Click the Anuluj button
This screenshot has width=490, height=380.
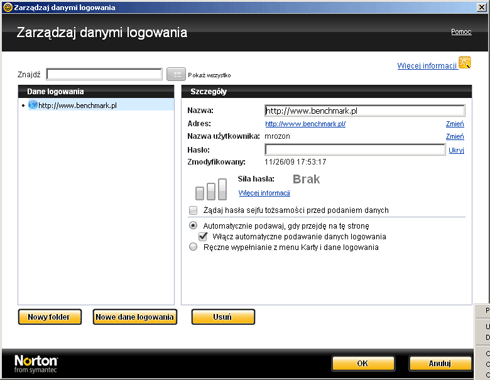click(x=440, y=363)
